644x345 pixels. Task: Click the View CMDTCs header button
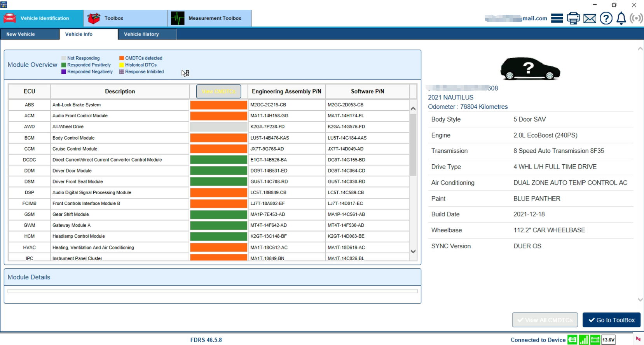pos(218,92)
